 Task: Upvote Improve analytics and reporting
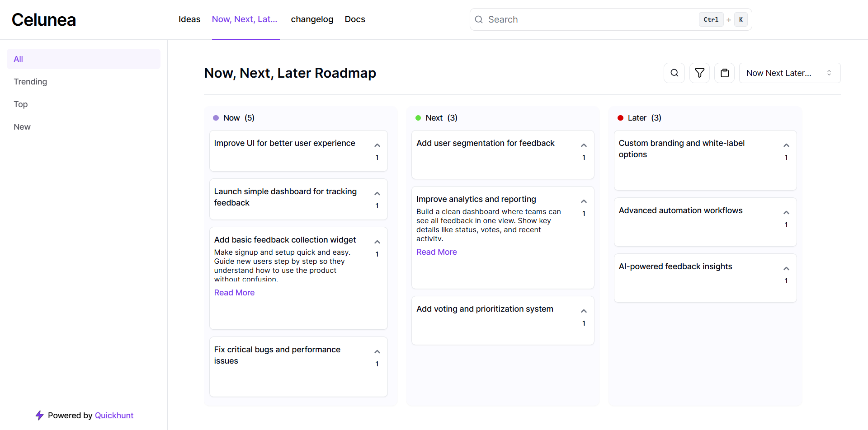point(584,201)
